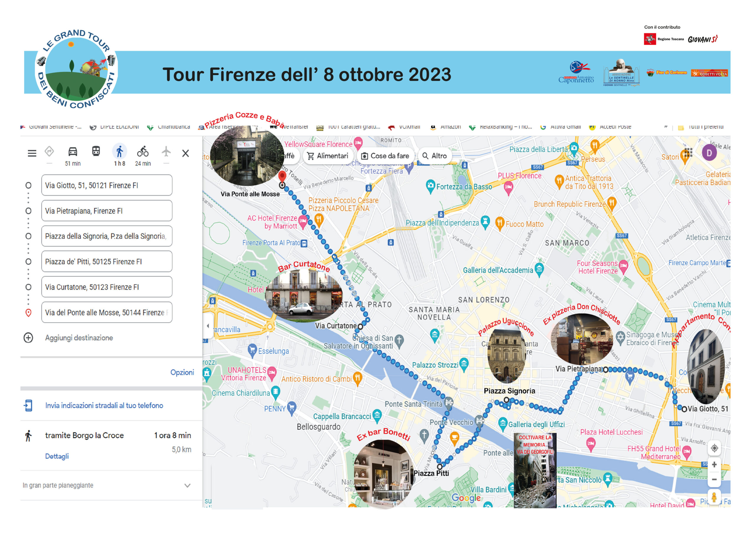Click the Four Seasons Hotel Firenze marker
Screen dimensions: 756x535
[623, 267]
